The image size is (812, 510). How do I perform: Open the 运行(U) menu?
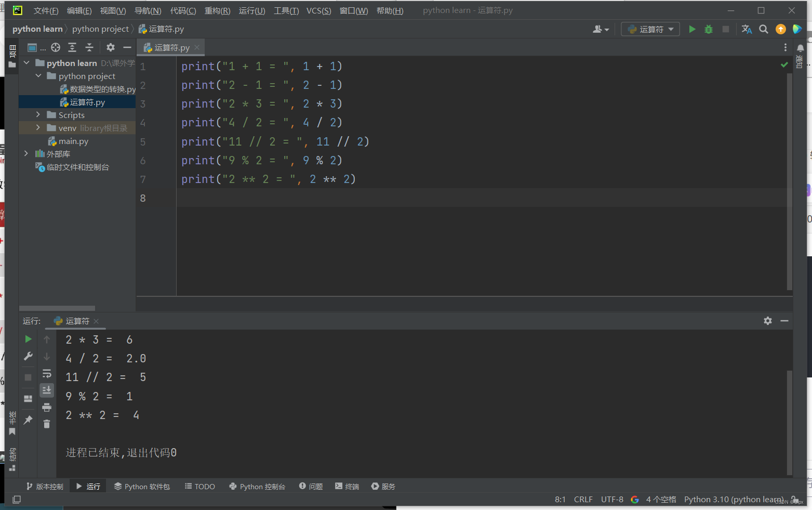(252, 10)
